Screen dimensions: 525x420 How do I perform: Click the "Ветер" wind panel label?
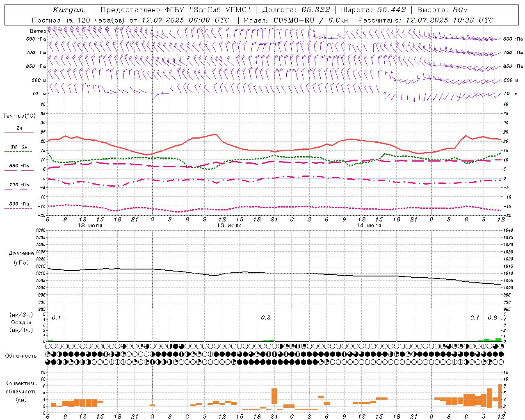point(38,31)
